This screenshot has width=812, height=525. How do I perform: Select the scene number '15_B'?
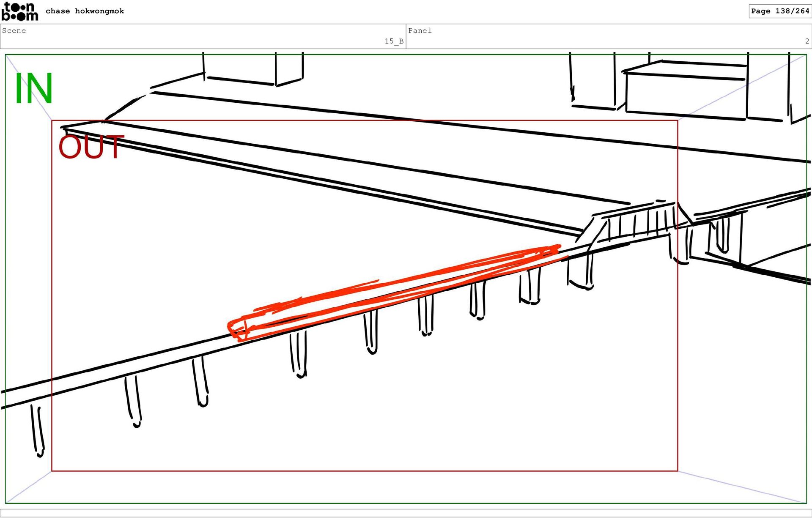coord(393,41)
